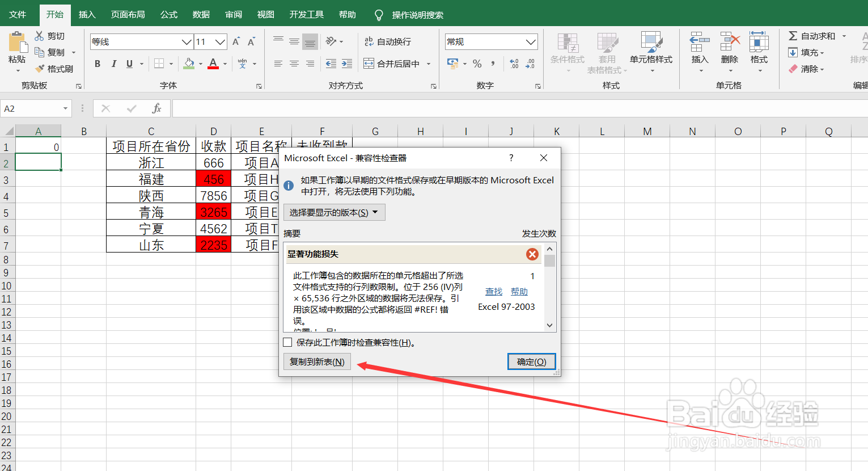Toggle Bold formatting

tap(98, 64)
